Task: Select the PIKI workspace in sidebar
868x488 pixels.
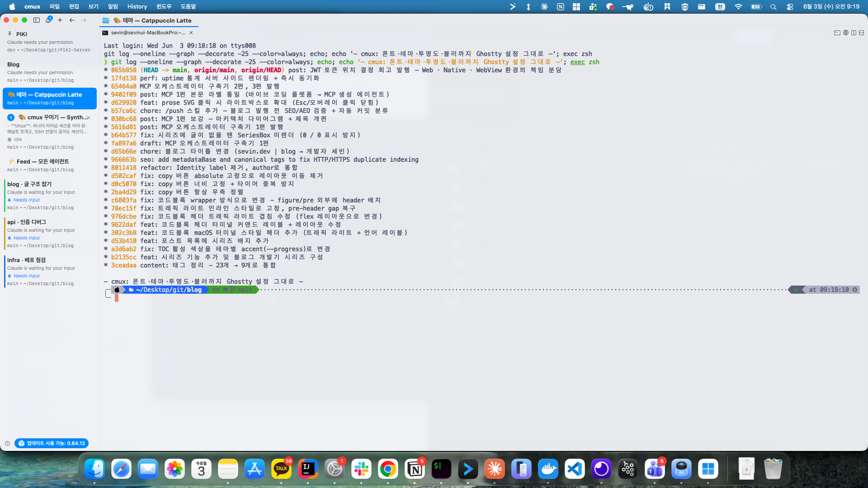Action: pos(50,42)
